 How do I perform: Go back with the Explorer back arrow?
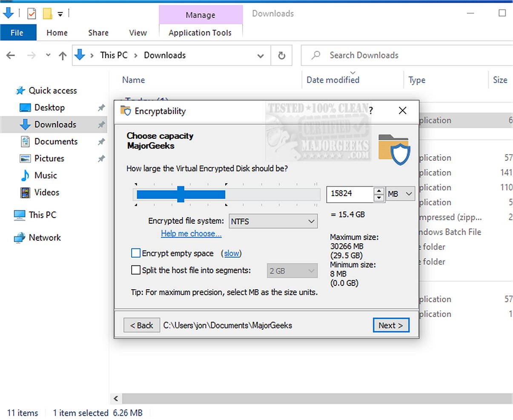11,55
